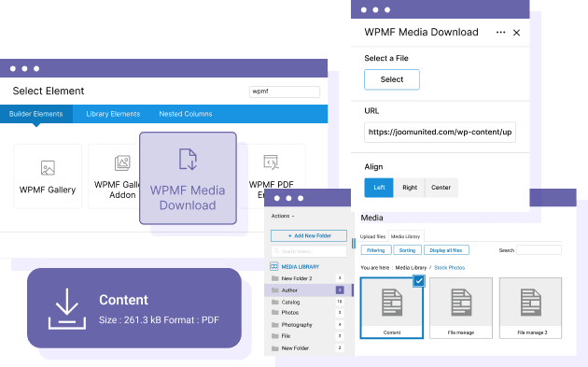Viewport: 588px width, 367px height.
Task: Expand the Actions dropdown
Action: pyautogui.click(x=283, y=216)
